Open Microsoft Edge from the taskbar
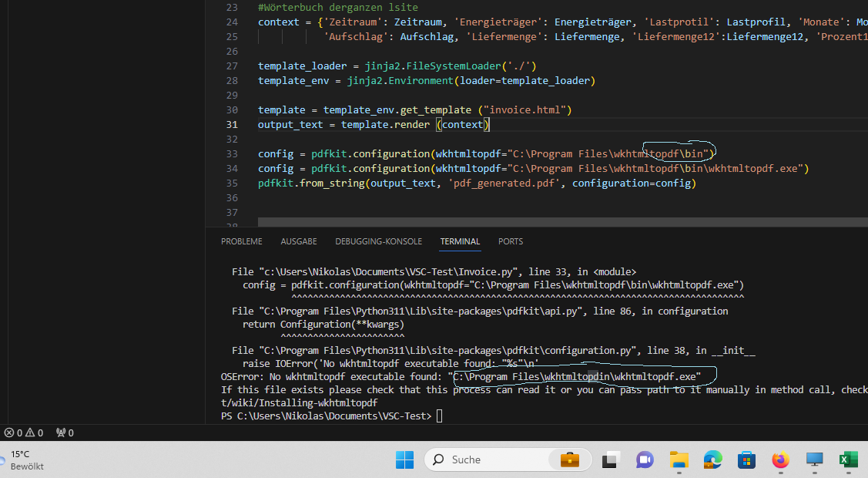Image resolution: width=868 pixels, height=478 pixels. (x=712, y=459)
